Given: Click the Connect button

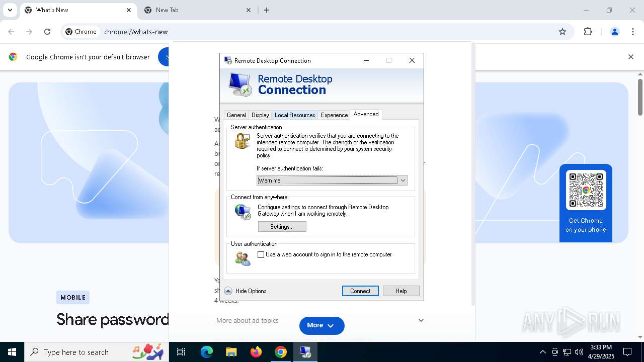Looking at the screenshot, I should (x=360, y=291).
